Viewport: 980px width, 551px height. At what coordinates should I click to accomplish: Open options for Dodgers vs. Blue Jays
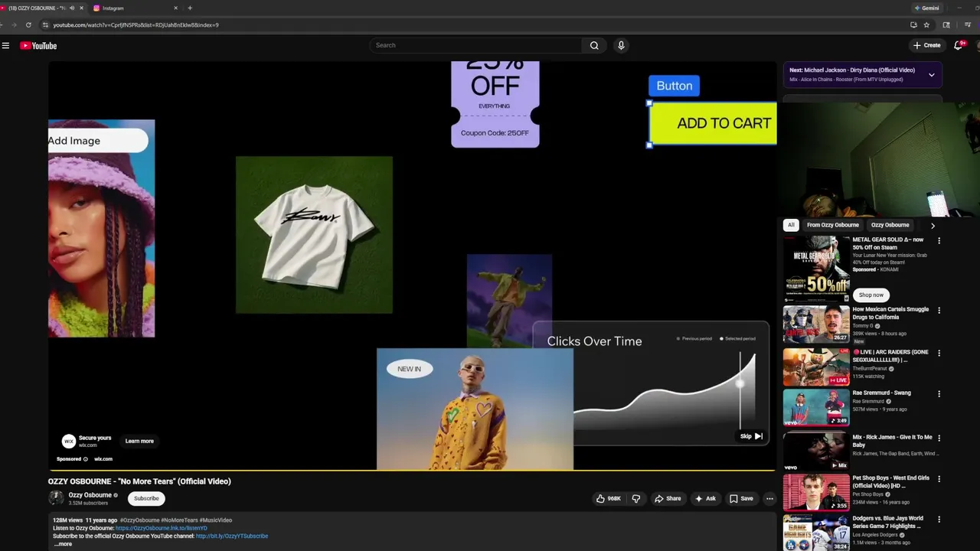(939, 519)
